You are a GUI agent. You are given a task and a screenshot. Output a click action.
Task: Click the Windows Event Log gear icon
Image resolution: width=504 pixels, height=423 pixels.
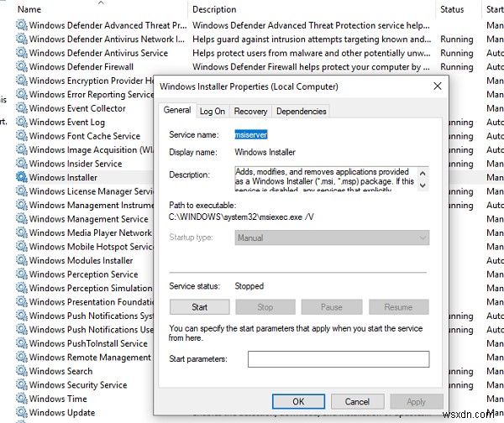(x=22, y=122)
